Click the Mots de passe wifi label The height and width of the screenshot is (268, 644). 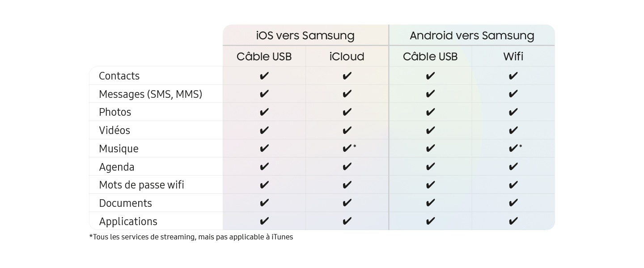click(141, 185)
